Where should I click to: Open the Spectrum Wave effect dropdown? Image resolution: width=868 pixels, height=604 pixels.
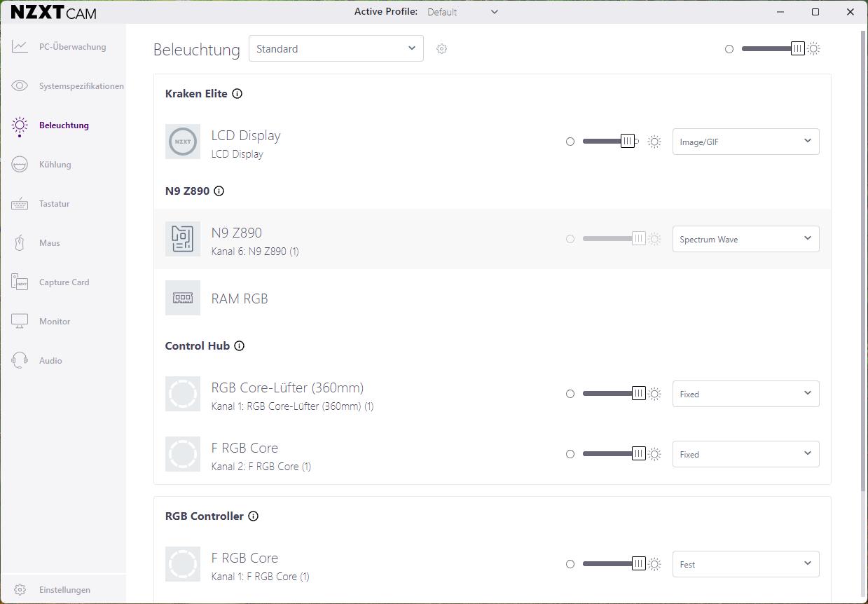pos(745,239)
